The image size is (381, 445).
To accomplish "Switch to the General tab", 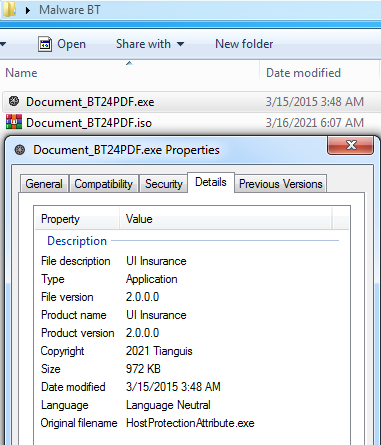I will coord(44,184).
